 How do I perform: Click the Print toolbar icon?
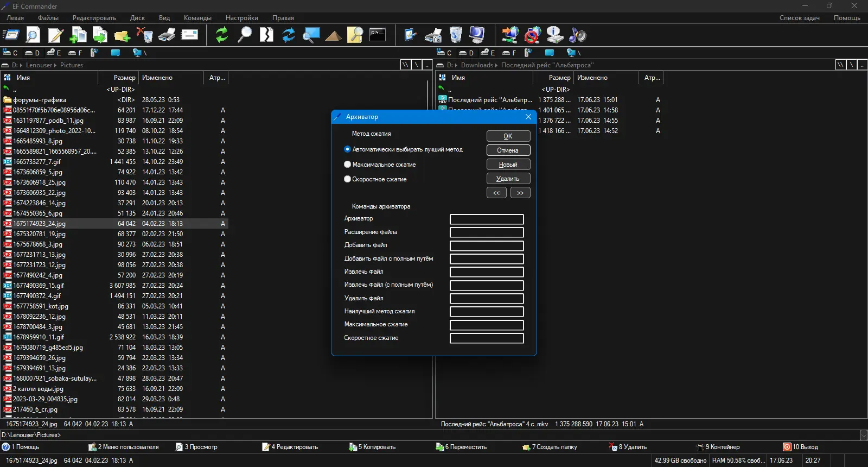(167, 35)
